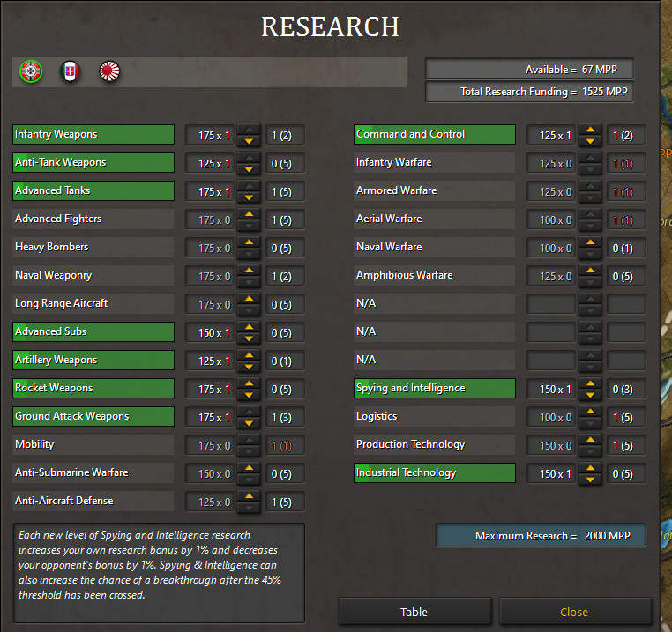Select the Advanced Tanks research category
672x632 pixels.
(x=93, y=191)
